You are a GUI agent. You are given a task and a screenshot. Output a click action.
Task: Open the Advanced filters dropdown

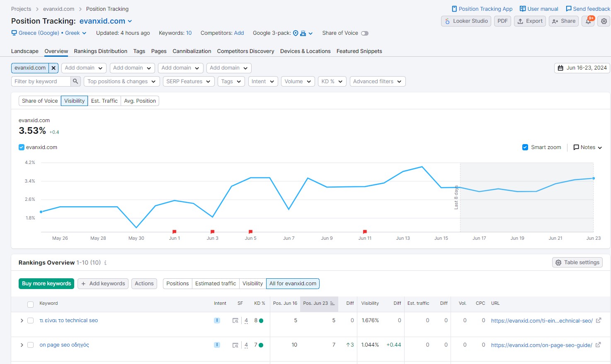click(x=377, y=82)
